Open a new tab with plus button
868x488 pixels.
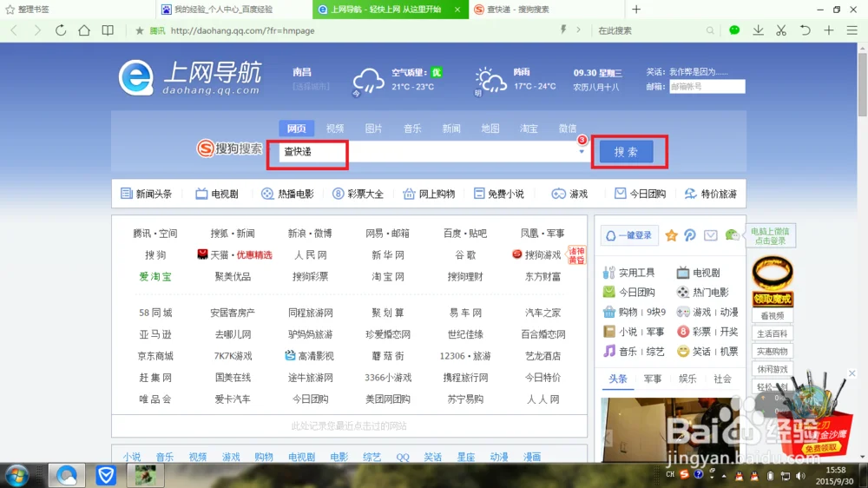pos(636,10)
